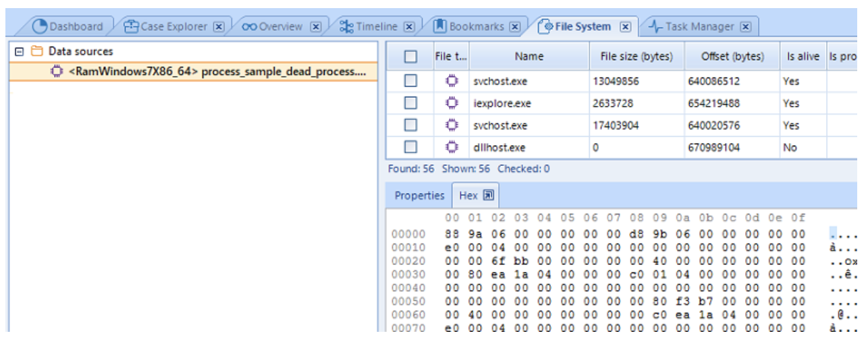Click the Timeline tab icon
This screenshot has height=348, width=868.
click(x=346, y=26)
